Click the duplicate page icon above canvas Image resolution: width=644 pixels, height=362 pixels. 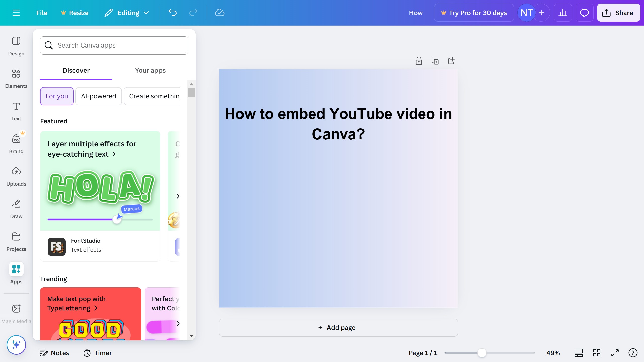coord(435,61)
